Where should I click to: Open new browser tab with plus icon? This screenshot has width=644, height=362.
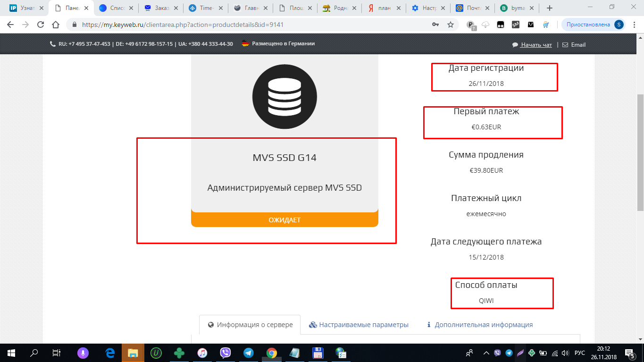coord(549,8)
